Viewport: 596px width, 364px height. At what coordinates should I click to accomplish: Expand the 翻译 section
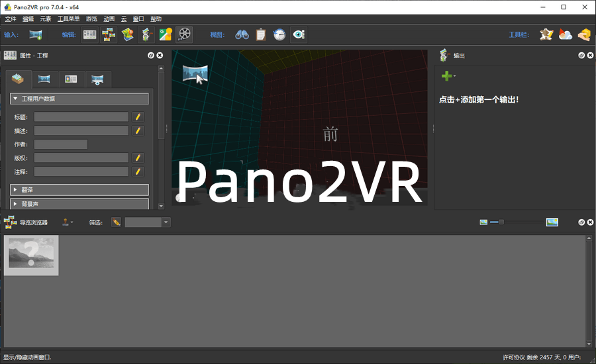point(79,189)
